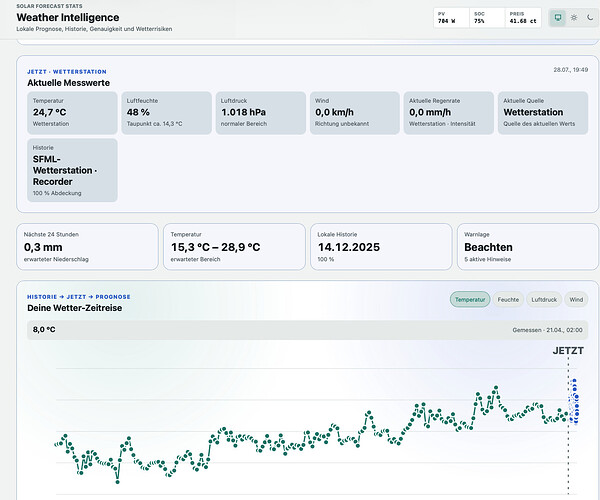Click 'Taupunkt ca. 14,3 °C' text
This screenshot has height=500, width=600.
155,124
